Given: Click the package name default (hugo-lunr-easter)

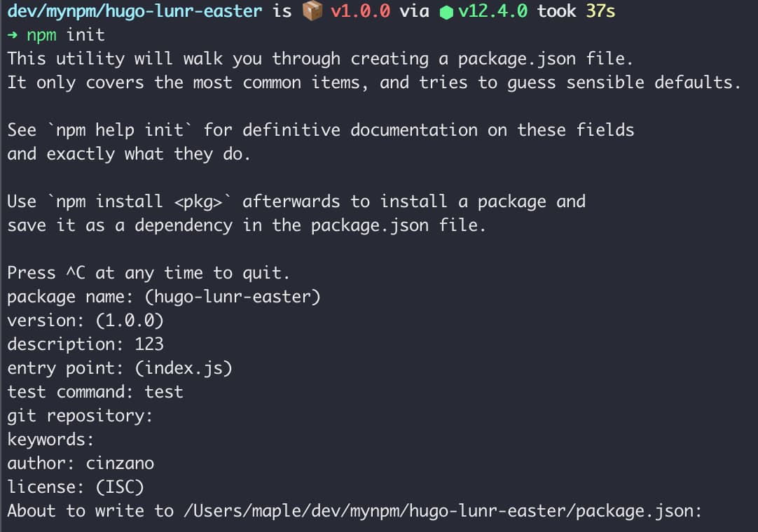Looking at the screenshot, I should tap(233, 297).
